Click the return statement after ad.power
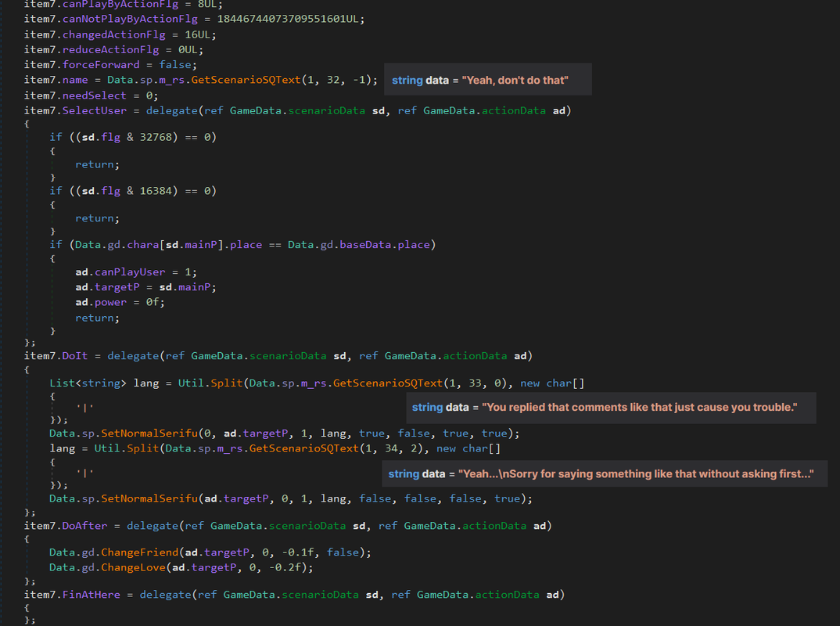The image size is (840, 626). (98, 318)
